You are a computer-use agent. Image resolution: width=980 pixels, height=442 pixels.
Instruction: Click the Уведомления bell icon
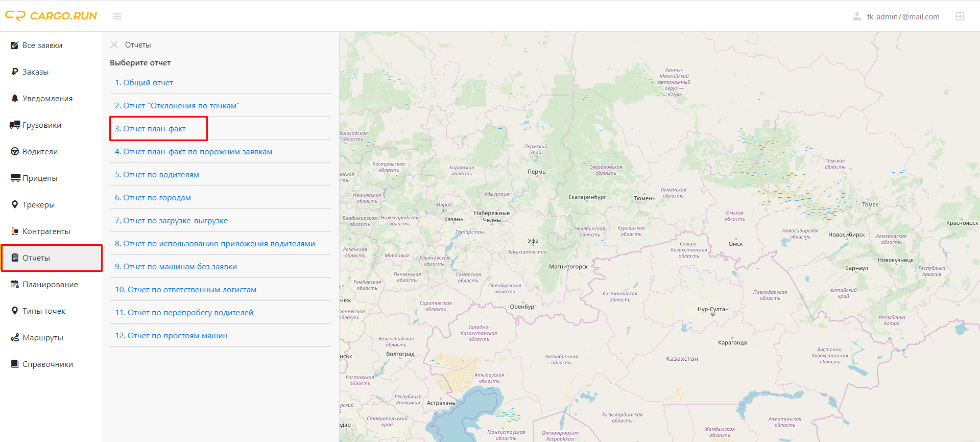(x=15, y=98)
